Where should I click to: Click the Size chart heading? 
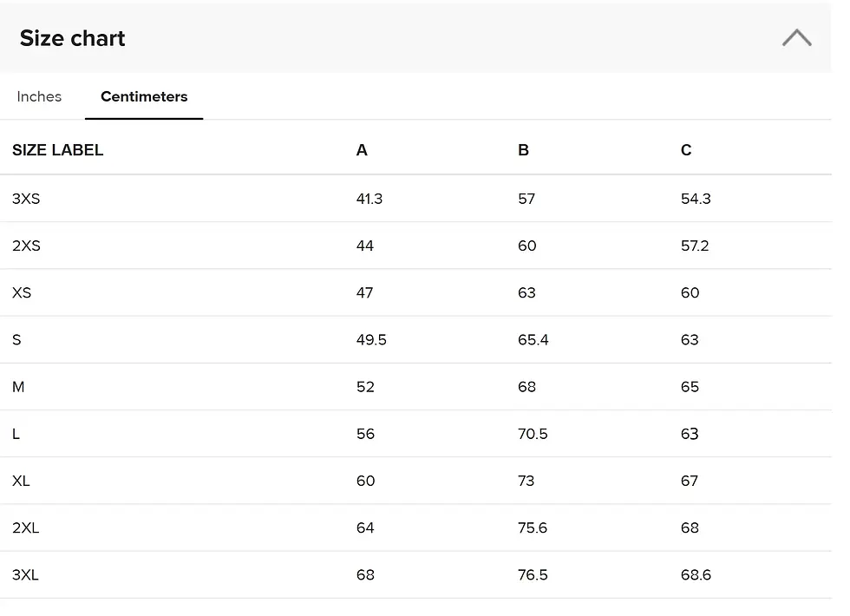tap(72, 38)
